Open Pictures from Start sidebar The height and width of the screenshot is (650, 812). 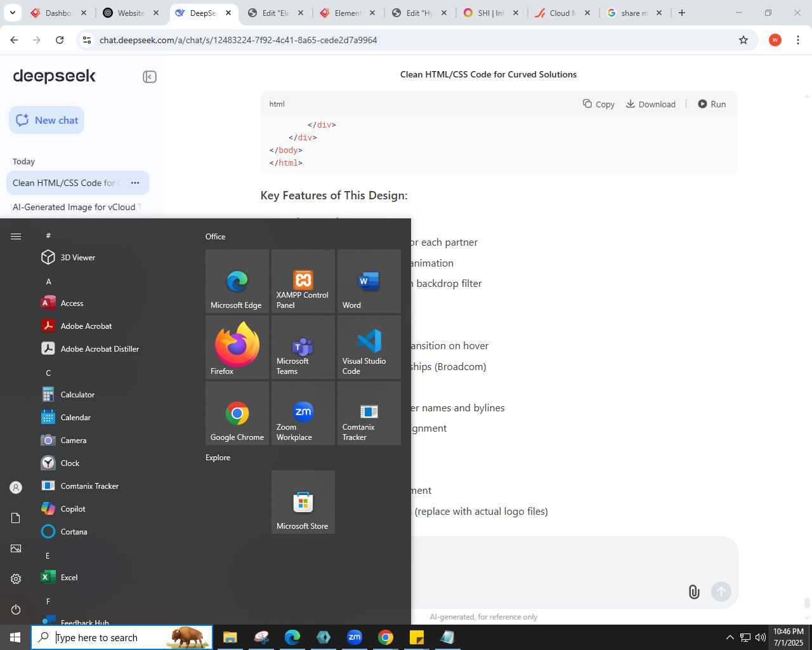(x=16, y=548)
